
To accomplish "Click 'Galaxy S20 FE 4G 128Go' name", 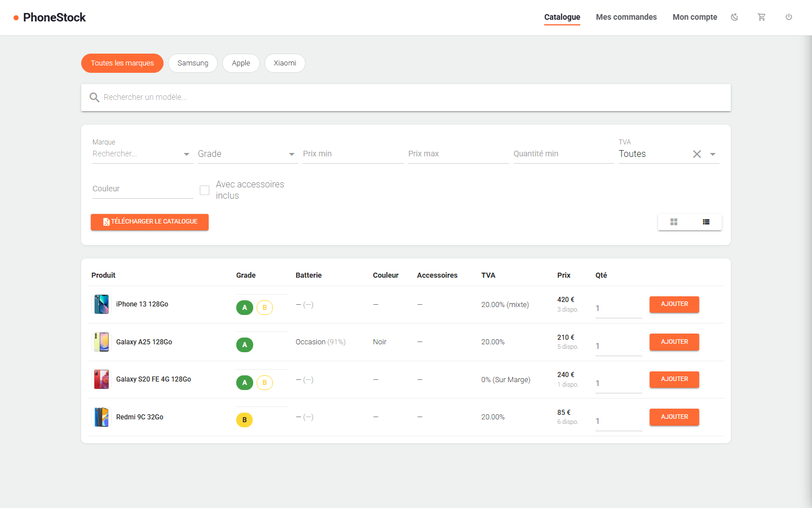I will click(x=153, y=379).
